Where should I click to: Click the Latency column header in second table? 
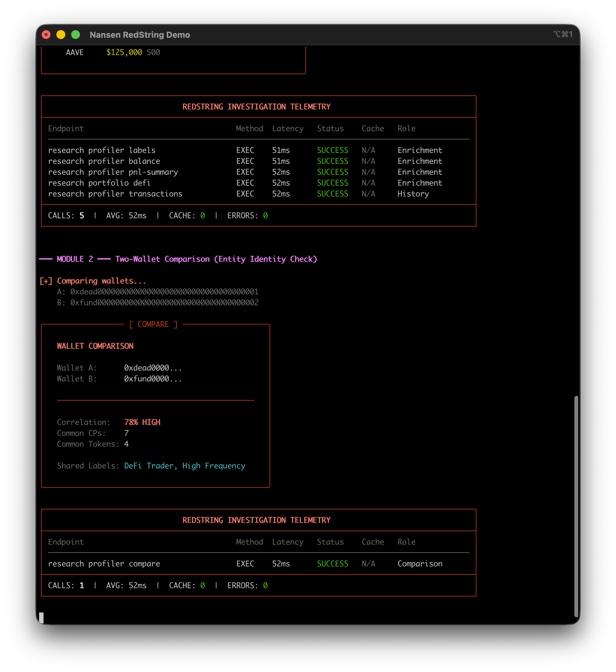tap(288, 542)
